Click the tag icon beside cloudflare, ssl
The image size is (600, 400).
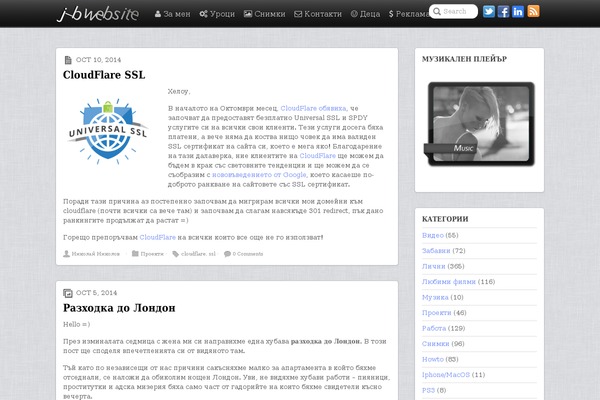176,254
